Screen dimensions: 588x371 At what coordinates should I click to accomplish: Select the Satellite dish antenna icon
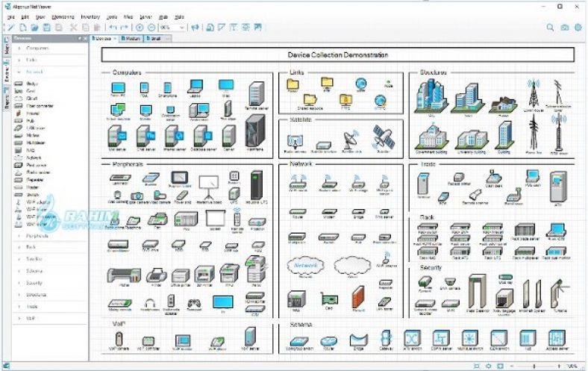pyautogui.click(x=351, y=140)
